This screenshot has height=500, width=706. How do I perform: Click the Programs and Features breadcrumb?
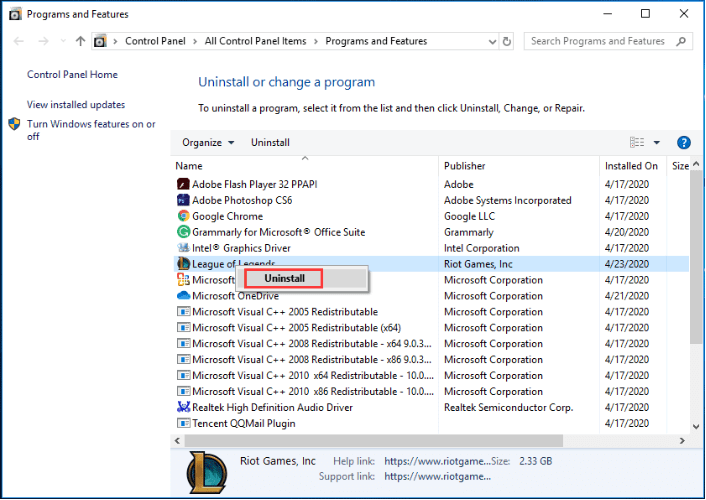coord(376,41)
